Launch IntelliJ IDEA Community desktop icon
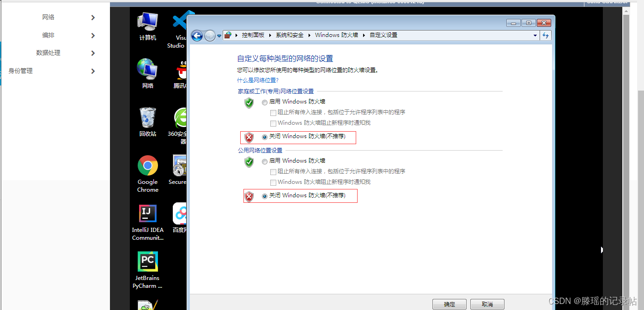This screenshot has width=644, height=310. click(148, 223)
